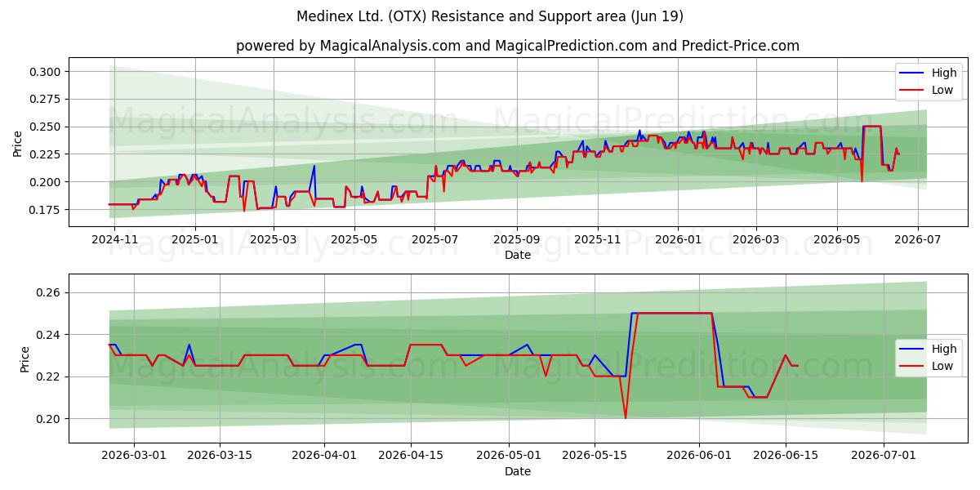Click 'High' in the bottom chart legend
980x490 pixels.
pos(942,350)
